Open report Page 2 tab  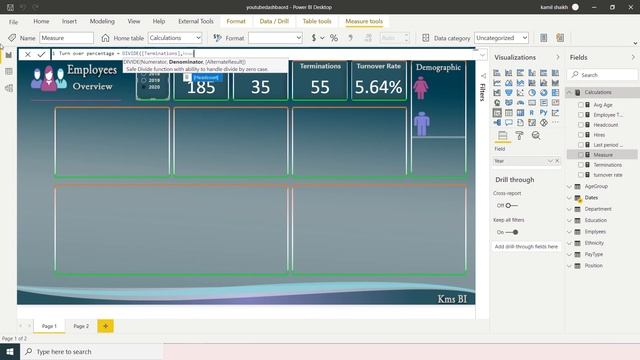click(81, 326)
